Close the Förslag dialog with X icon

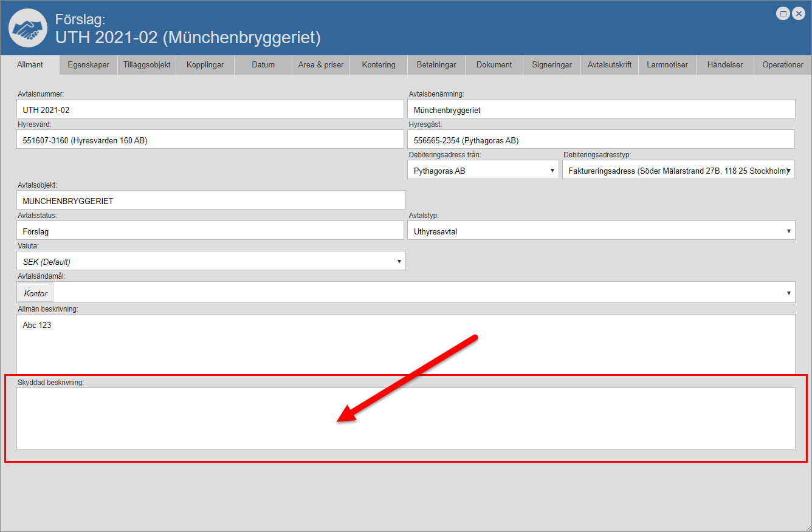point(799,13)
